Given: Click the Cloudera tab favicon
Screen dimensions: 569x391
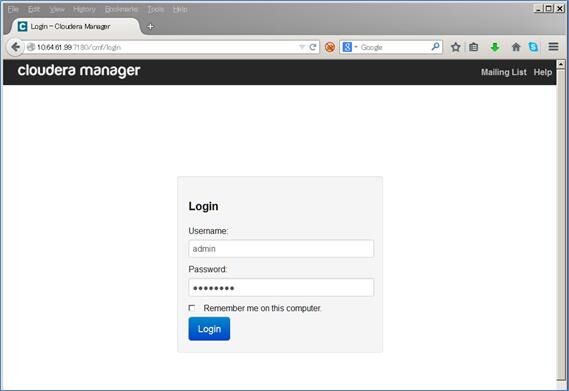Looking at the screenshot, I should pos(22,27).
